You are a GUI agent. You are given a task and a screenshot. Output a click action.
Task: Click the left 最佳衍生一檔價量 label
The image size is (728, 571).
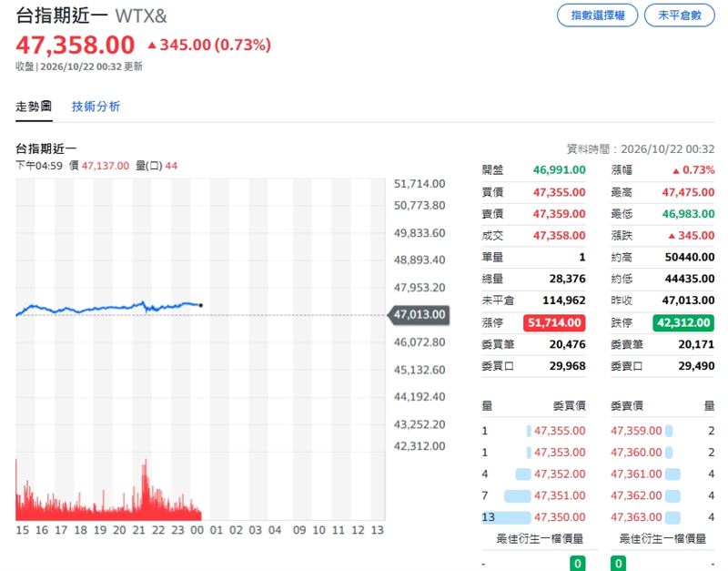pyautogui.click(x=540, y=539)
